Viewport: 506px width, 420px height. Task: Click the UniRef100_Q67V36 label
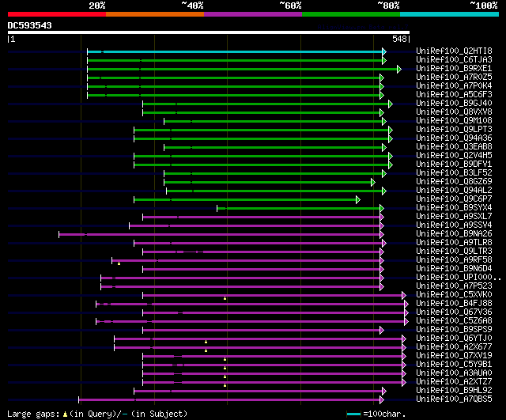point(454,312)
